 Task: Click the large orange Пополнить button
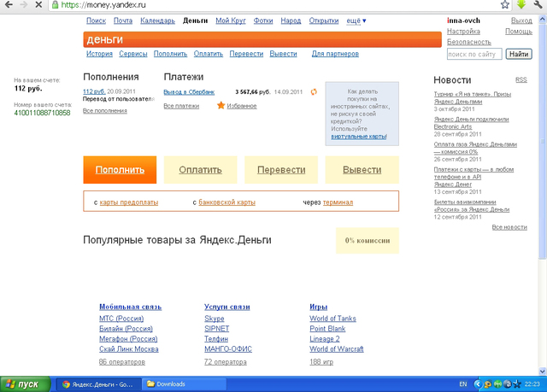pos(120,170)
